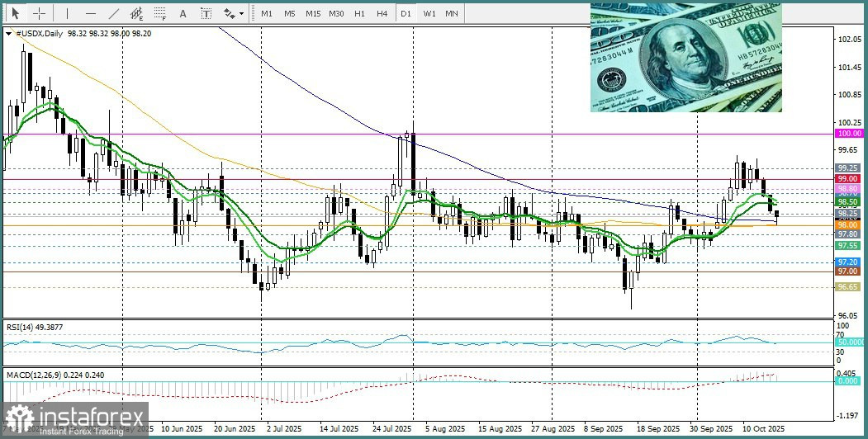868x439 pixels.
Task: Switch to the H4 timeframe
Action: point(382,13)
